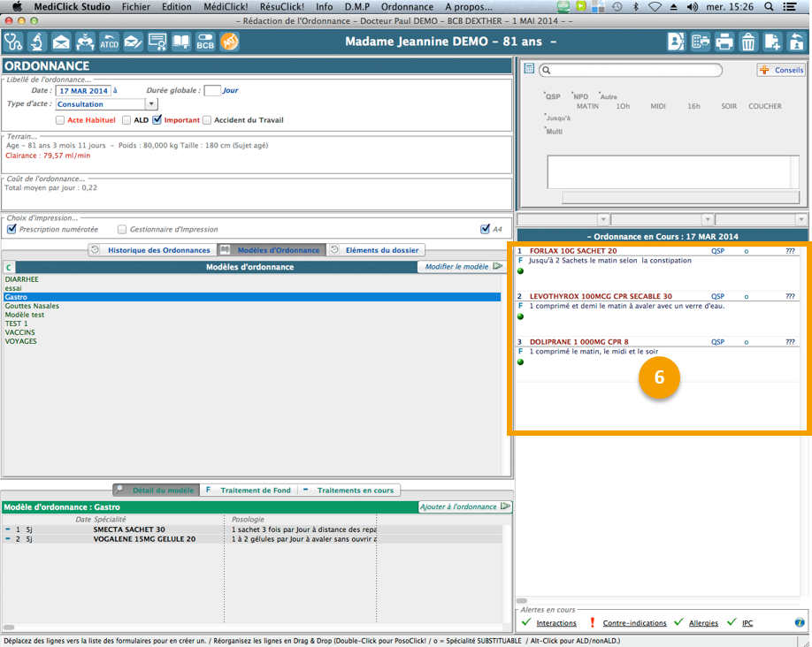Enable the Accident du Travail checkbox

click(207, 120)
